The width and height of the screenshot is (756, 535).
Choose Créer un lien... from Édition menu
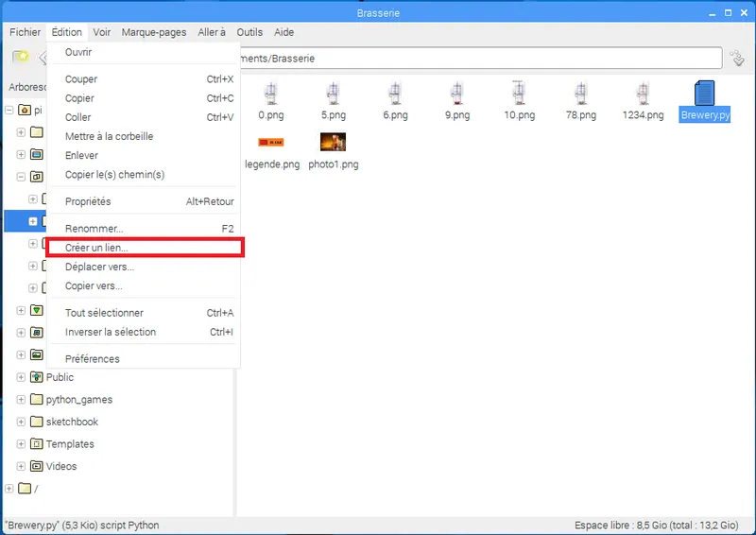(x=96, y=248)
